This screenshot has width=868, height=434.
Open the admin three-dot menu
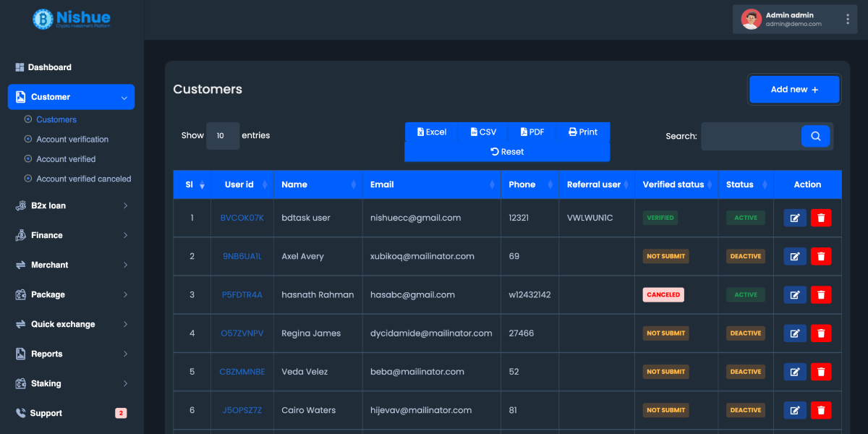point(847,19)
